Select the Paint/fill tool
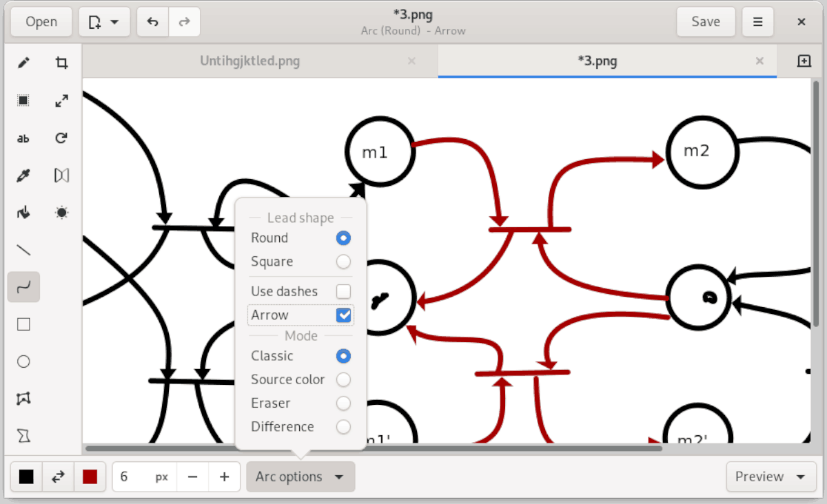Screen dimensions: 827x504 [x=23, y=212]
